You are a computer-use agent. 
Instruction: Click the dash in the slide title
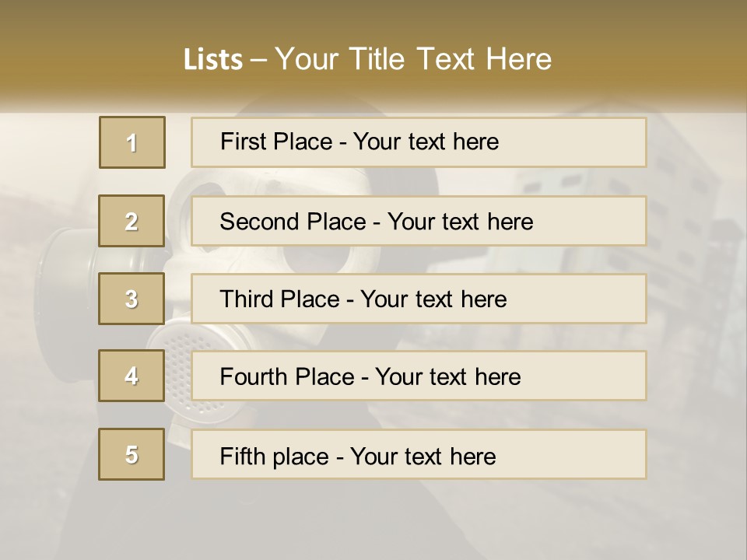pyautogui.click(x=258, y=61)
